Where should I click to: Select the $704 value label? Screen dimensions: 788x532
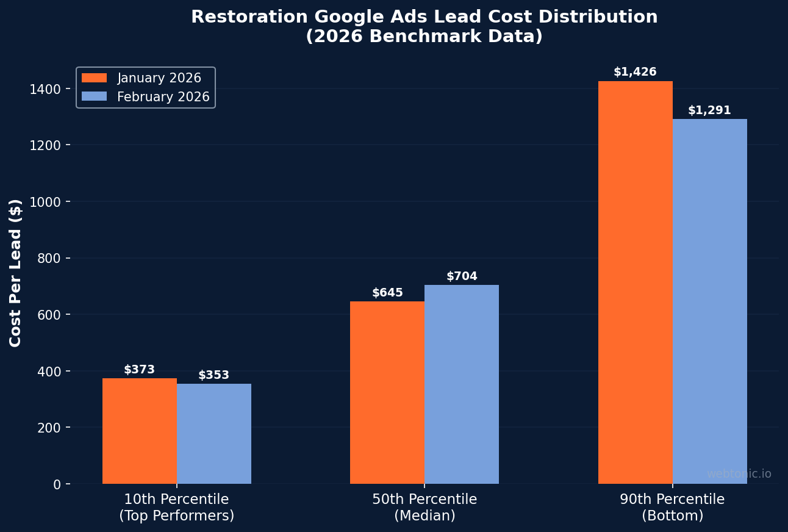pos(462,276)
